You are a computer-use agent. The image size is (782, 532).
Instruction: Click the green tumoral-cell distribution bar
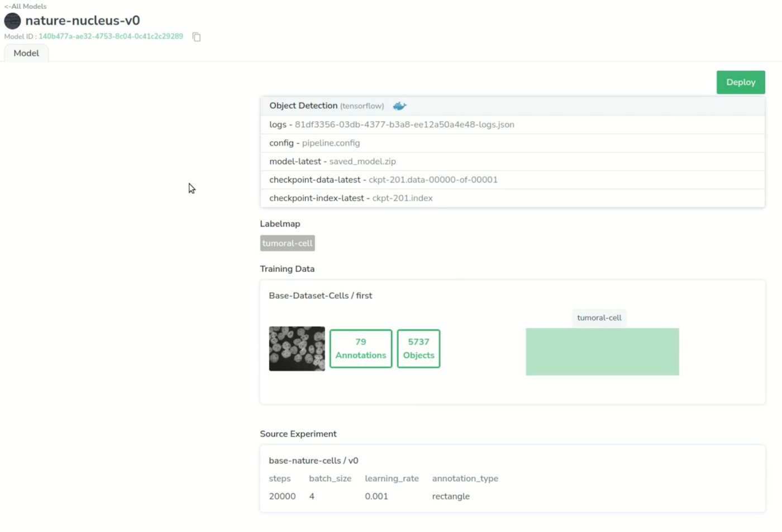click(602, 352)
